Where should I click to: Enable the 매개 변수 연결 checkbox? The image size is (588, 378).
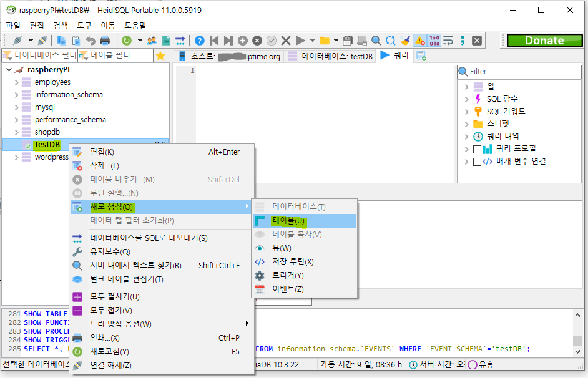477,162
